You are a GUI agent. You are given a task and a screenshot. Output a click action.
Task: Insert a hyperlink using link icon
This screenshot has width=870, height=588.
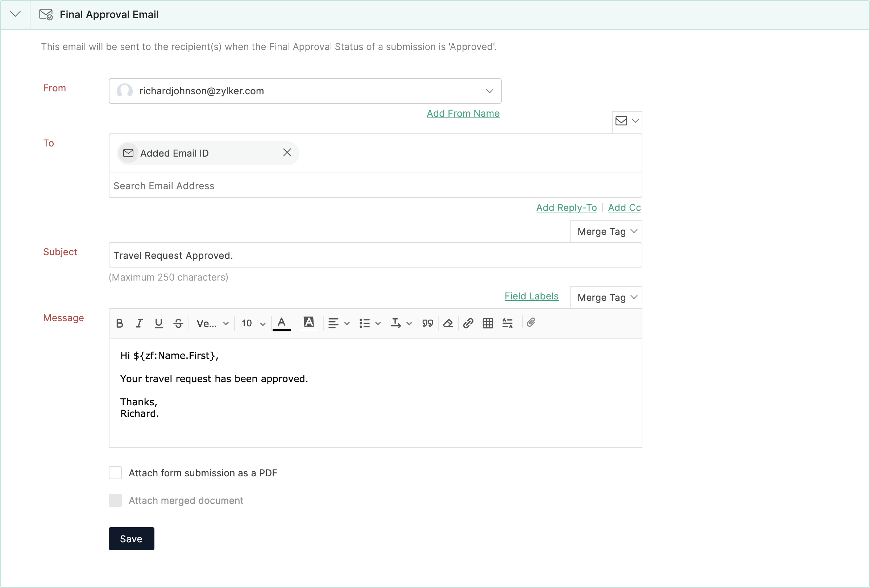point(468,323)
